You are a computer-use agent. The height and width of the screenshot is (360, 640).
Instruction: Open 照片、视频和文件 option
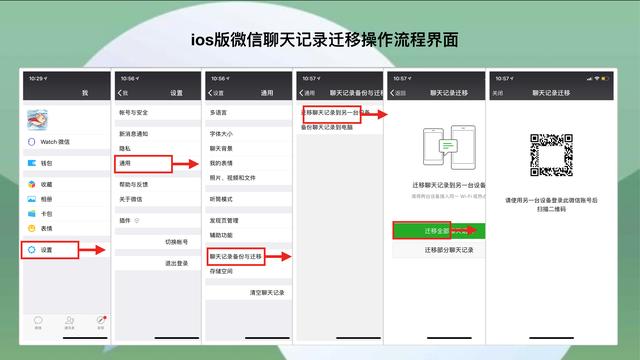coord(249,178)
